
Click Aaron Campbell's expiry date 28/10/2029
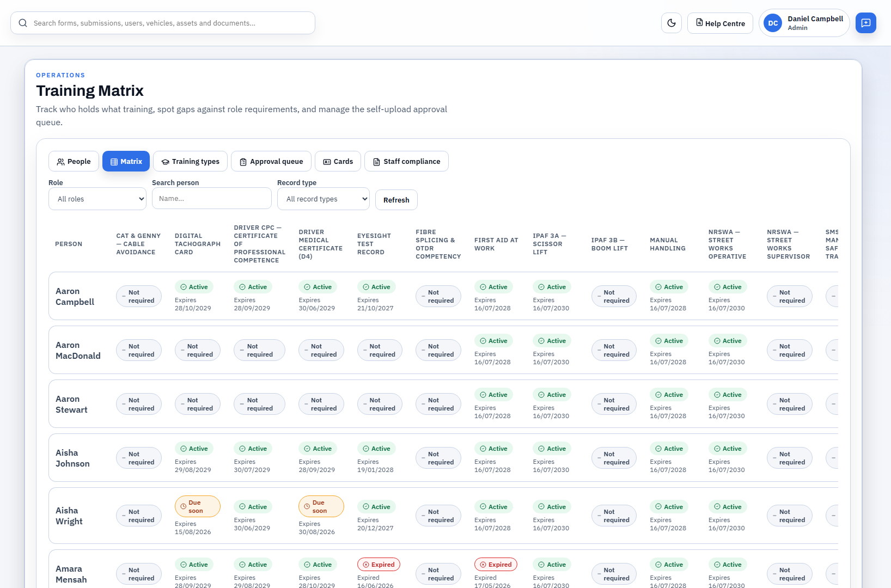click(193, 308)
